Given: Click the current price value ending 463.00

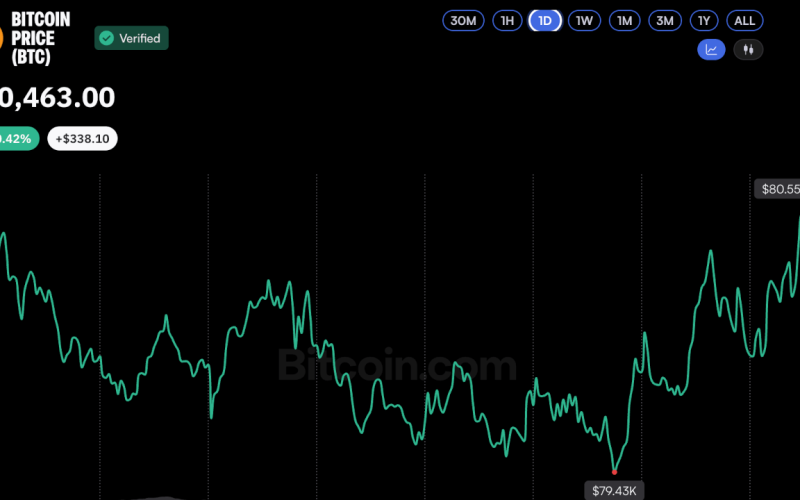Looking at the screenshot, I should [57, 97].
